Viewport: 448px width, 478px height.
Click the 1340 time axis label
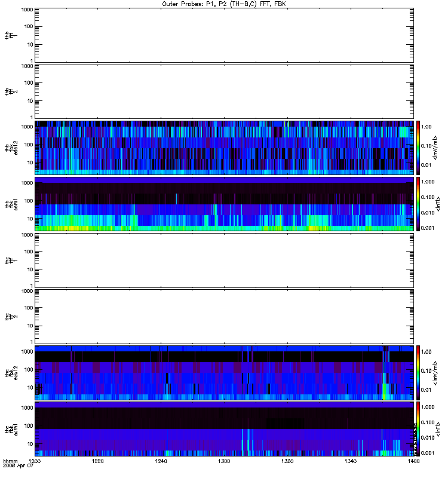tap(351, 461)
